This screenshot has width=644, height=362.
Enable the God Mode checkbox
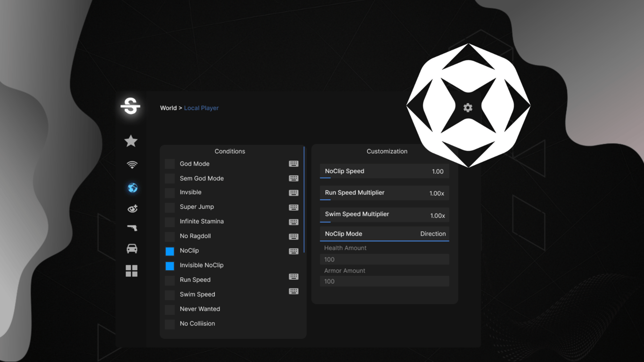(x=170, y=164)
